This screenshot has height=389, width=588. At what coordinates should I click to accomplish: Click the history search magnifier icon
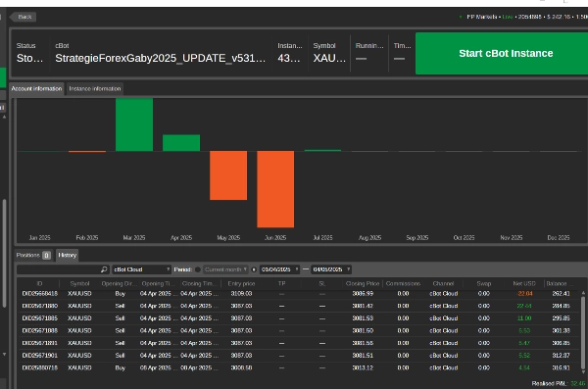(x=104, y=269)
